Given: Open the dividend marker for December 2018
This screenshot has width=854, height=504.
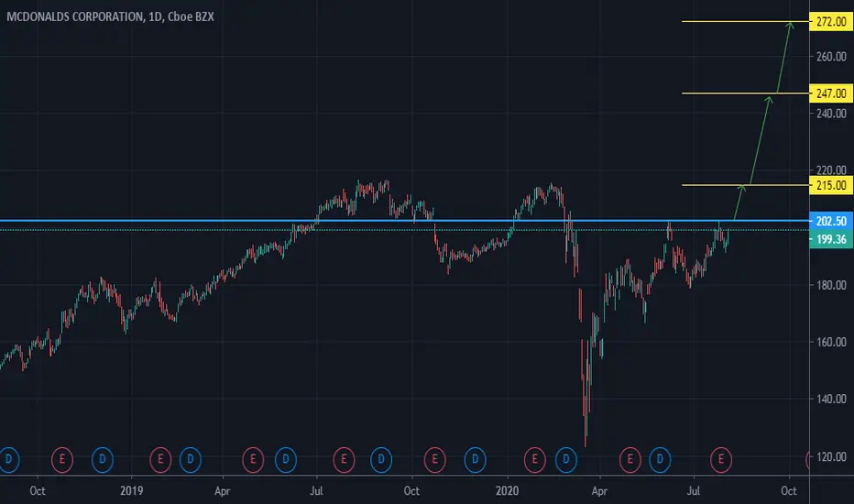Looking at the screenshot, I should coord(103,460).
